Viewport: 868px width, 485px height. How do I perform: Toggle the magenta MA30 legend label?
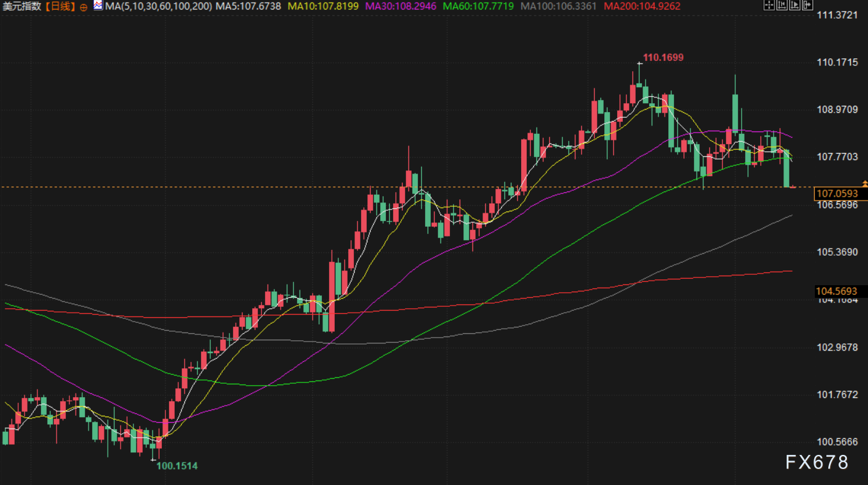tap(401, 6)
